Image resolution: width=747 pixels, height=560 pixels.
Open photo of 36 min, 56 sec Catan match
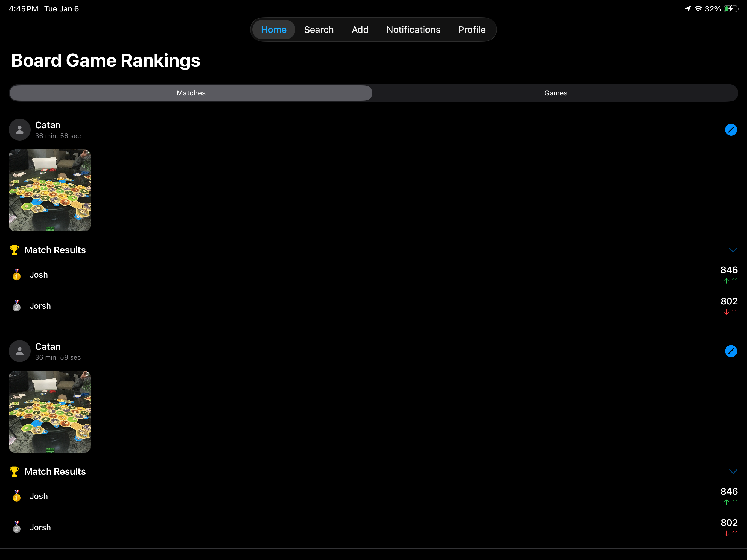[x=50, y=191]
